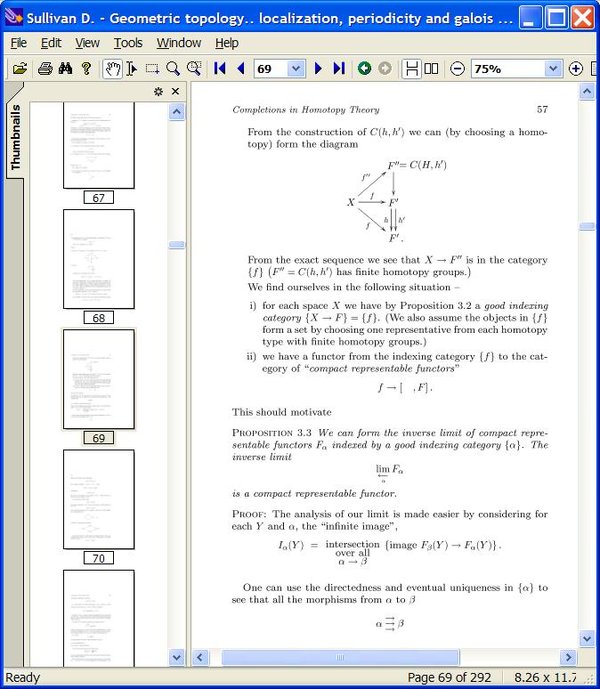Open the Tools menu

click(128, 43)
